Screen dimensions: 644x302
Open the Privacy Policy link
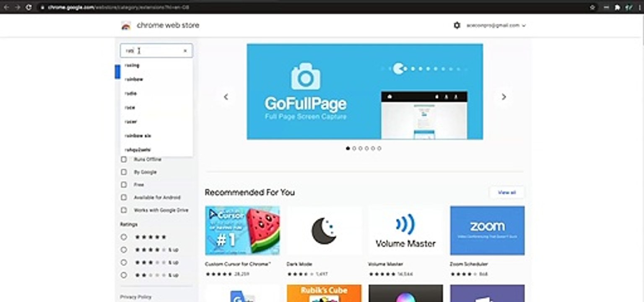135,297
